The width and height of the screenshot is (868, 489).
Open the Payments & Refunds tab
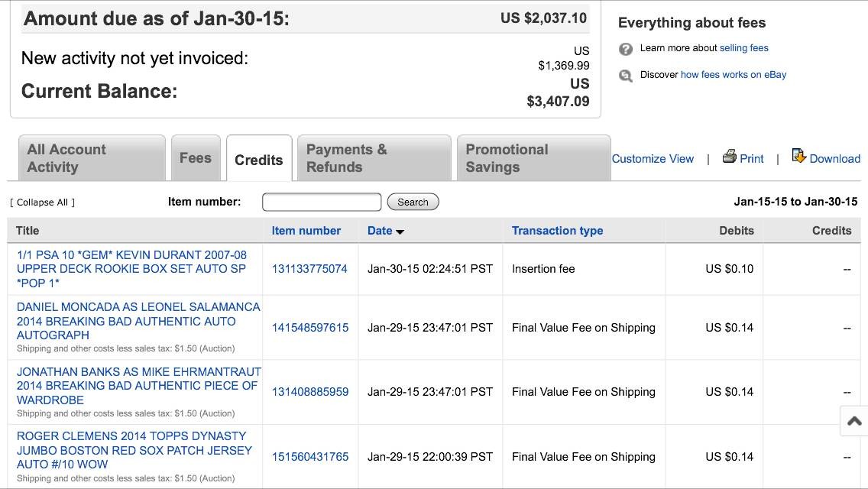click(x=374, y=158)
